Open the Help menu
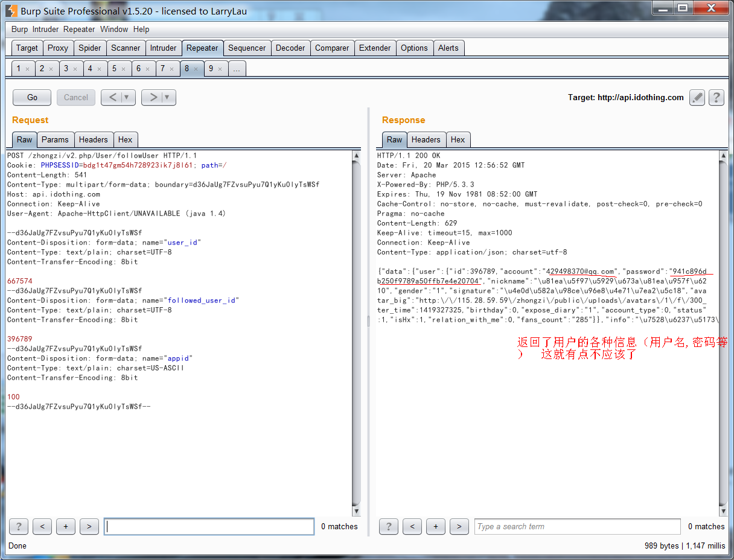Image resolution: width=734 pixels, height=560 pixels. click(141, 29)
